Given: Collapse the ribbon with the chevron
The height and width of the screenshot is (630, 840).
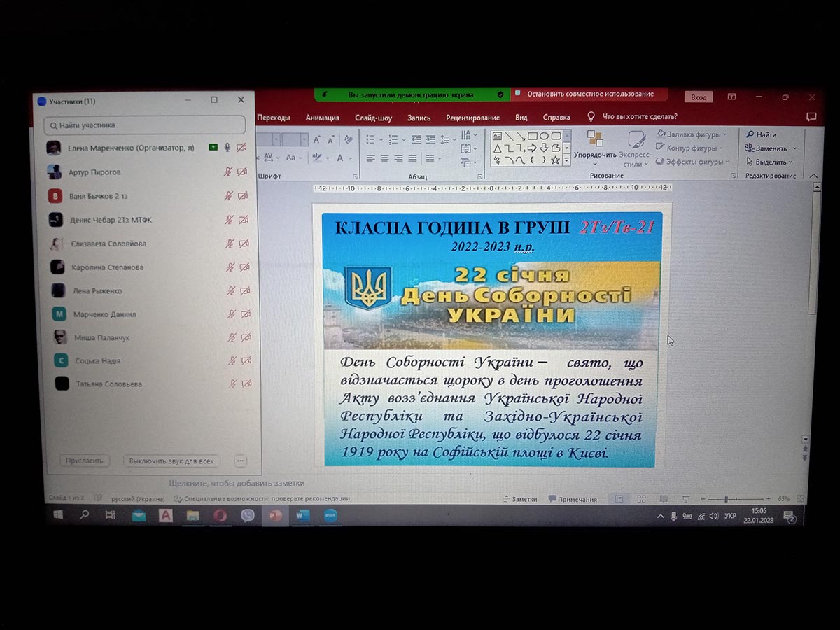Looking at the screenshot, I should point(813,176).
